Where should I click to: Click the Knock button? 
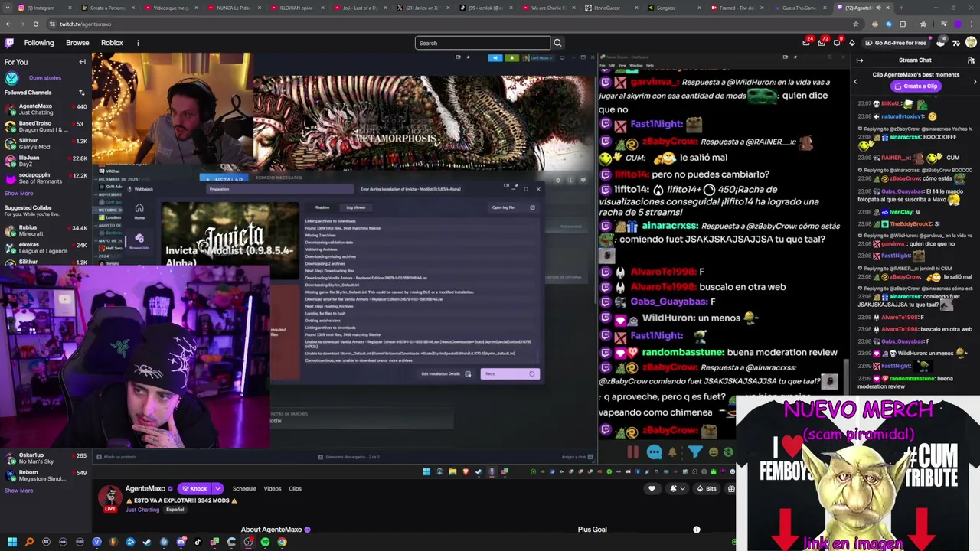point(194,488)
